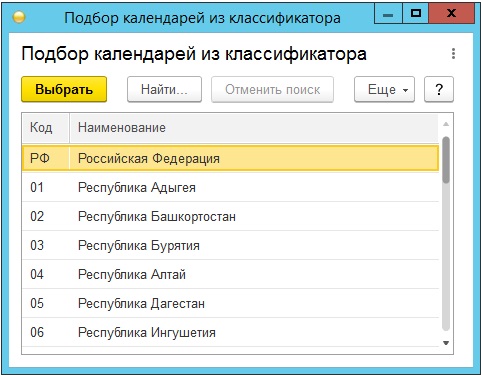The width and height of the screenshot is (483, 375).
Task: Select the Республика Алтай row
Action: point(230,274)
